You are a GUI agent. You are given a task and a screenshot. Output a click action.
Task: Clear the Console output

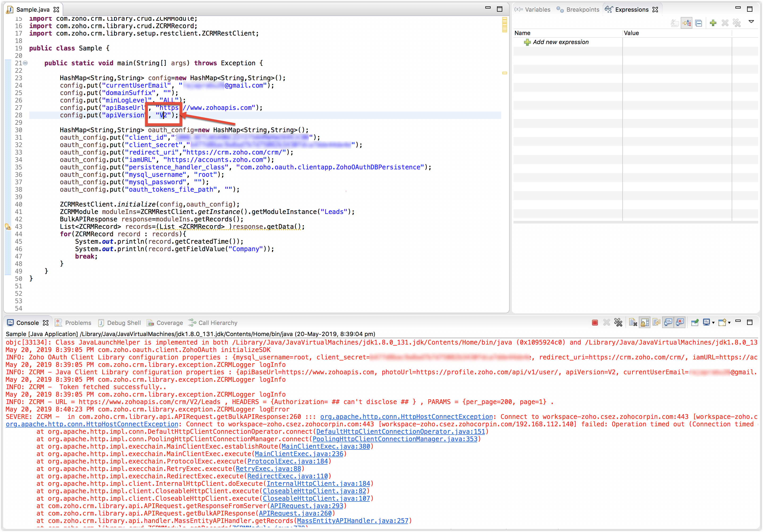point(633,322)
